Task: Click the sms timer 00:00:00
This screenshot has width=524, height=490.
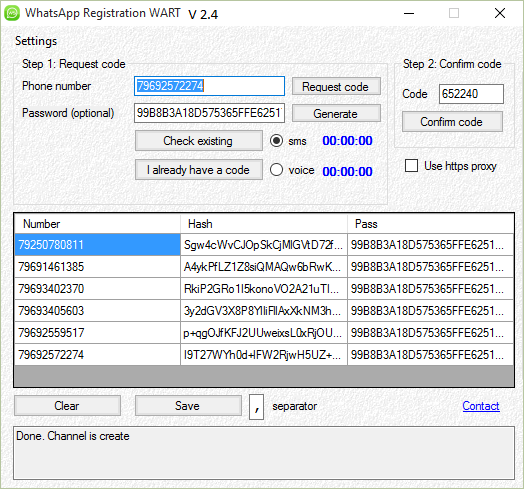Action: (x=347, y=141)
